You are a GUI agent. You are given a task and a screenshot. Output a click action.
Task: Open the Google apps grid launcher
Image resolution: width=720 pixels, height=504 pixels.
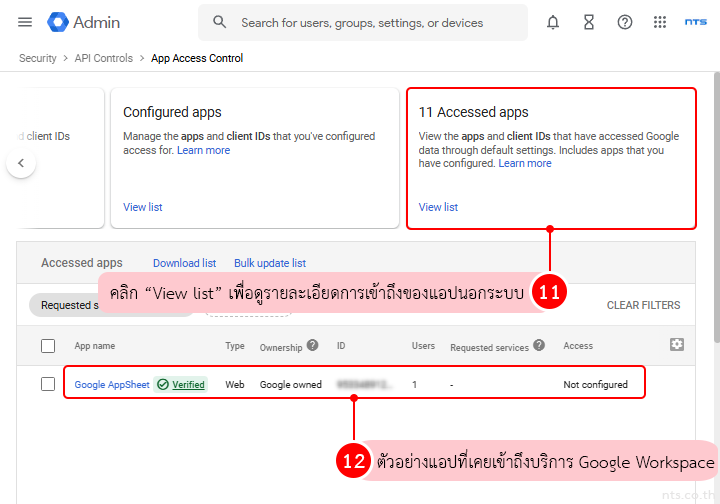click(x=660, y=22)
